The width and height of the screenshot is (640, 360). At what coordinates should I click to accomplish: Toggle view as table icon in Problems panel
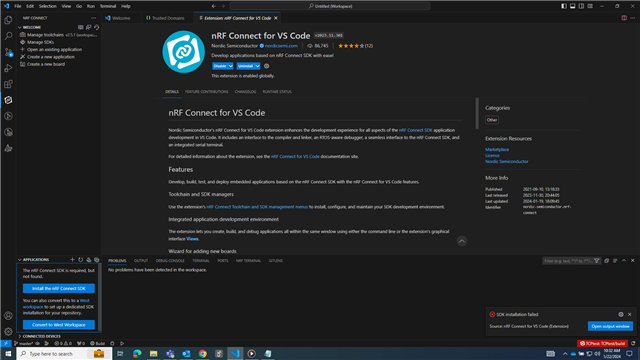pos(615,261)
